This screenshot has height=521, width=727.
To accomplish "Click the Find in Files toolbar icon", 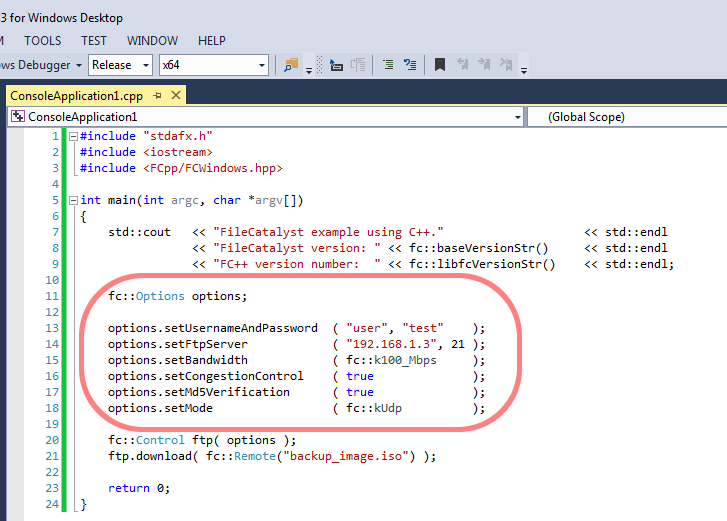I will point(291,65).
